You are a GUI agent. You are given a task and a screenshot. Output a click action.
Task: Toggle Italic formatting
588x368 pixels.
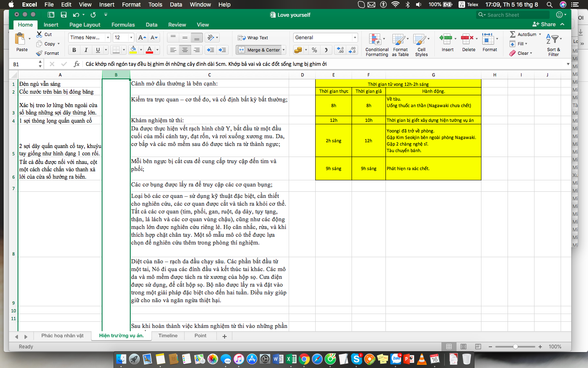[86, 50]
